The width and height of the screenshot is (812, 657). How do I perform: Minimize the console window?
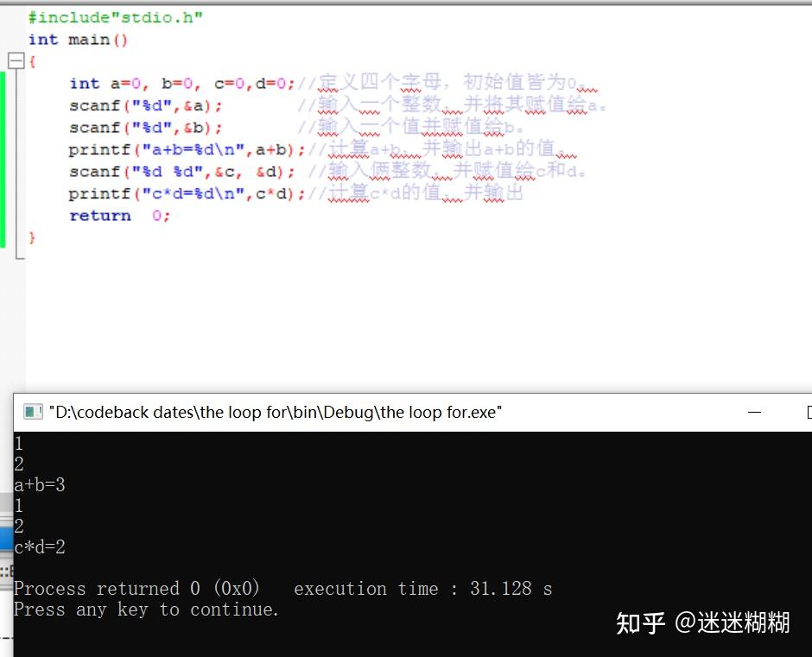[x=754, y=413]
